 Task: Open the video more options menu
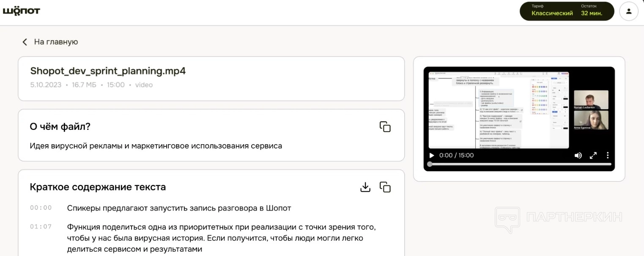(x=608, y=155)
